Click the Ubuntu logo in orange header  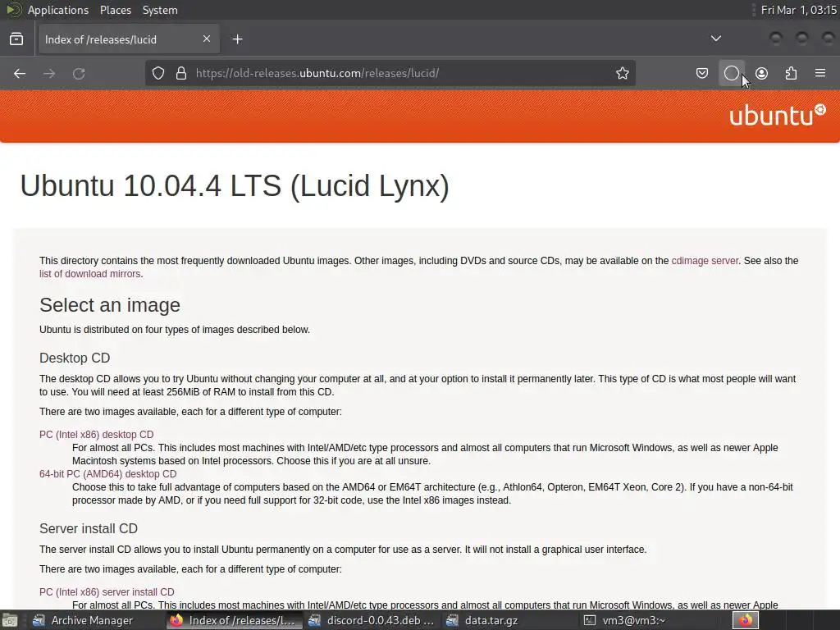778,115
